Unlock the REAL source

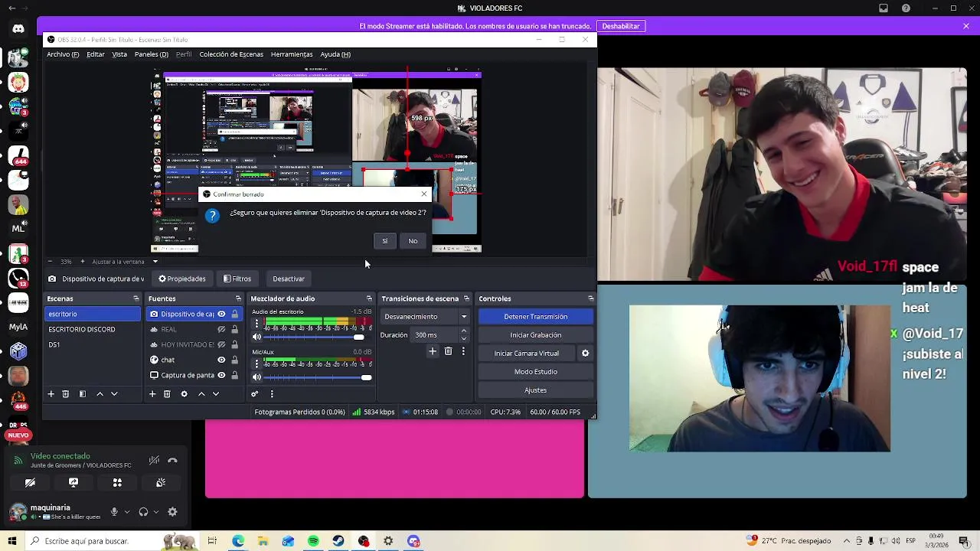(234, 330)
